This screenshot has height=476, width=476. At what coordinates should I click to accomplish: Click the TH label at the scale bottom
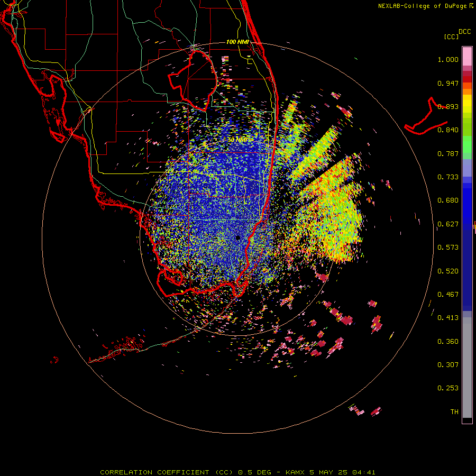coord(454,412)
